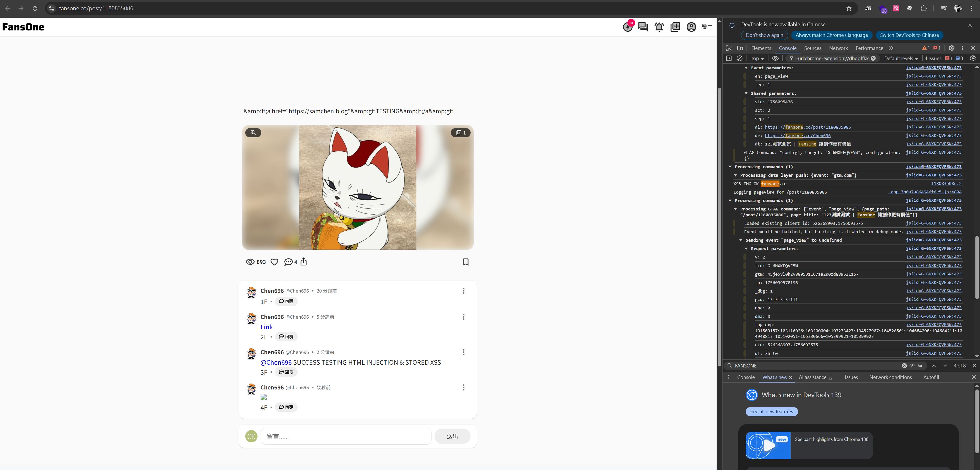The image size is (980, 470).
Task: Open three-dot menu for comment 4F
Action: [463, 387]
